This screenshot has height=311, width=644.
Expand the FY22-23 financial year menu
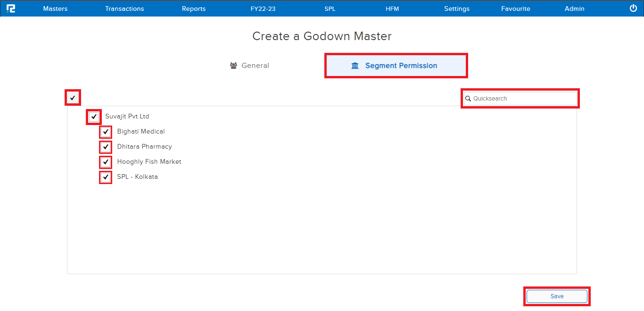point(263,8)
